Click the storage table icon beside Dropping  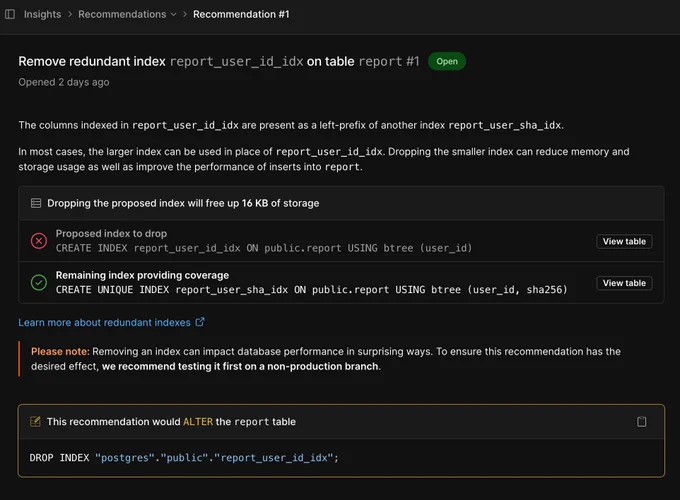[36, 203]
